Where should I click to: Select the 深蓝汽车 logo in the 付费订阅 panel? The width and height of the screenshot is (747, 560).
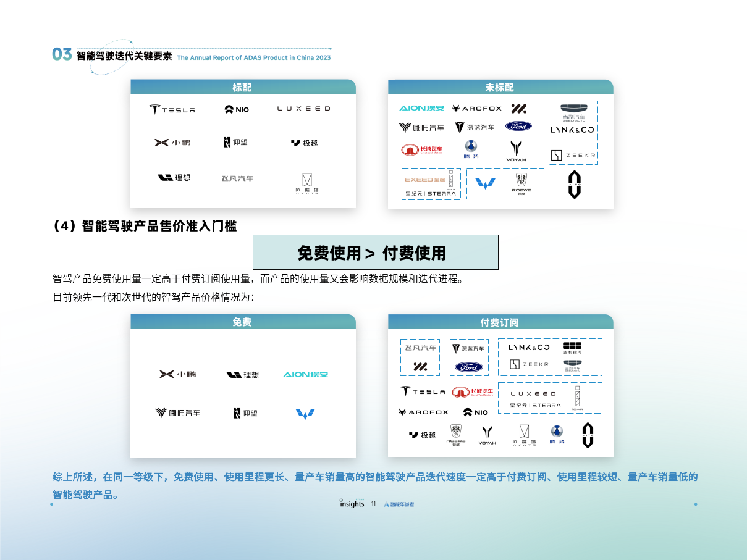point(468,349)
